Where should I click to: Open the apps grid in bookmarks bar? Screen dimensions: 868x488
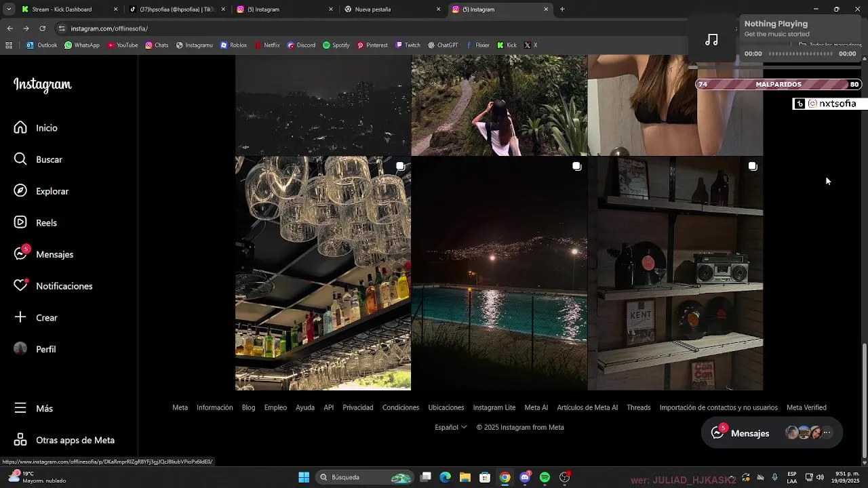click(9, 45)
